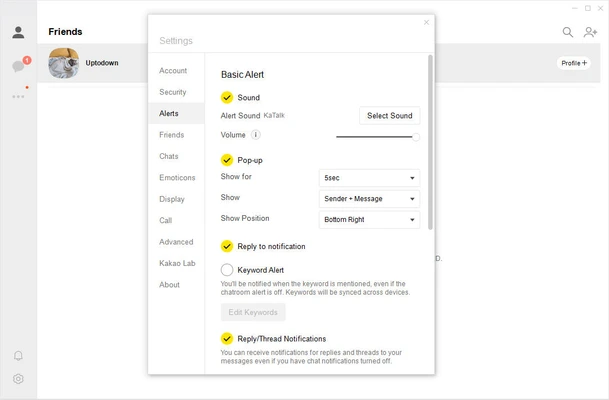Click the settings dialog scrollbar
This screenshot has height=400, width=609.
point(430,142)
